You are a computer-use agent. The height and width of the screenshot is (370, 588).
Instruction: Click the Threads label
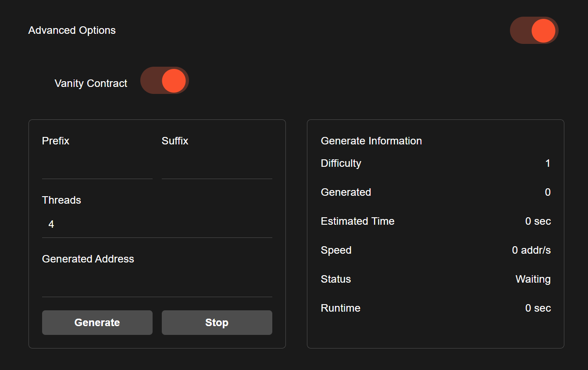click(61, 200)
